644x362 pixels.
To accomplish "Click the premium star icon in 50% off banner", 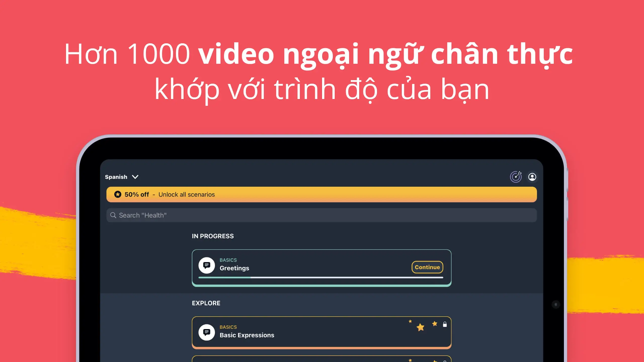I will (x=117, y=195).
